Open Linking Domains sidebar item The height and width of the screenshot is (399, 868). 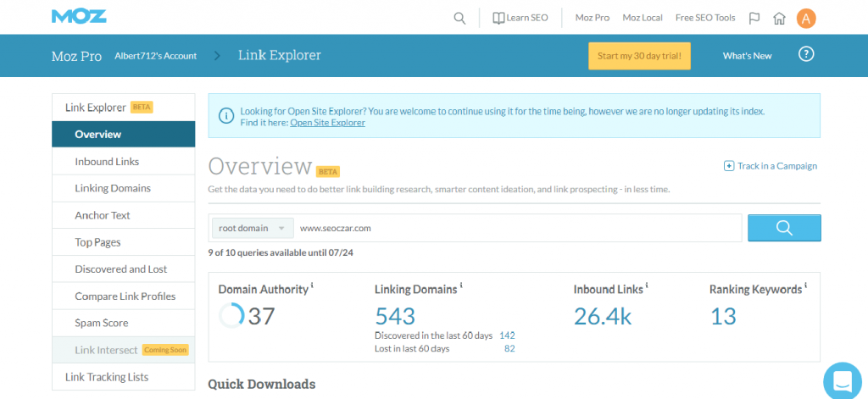tap(124, 188)
